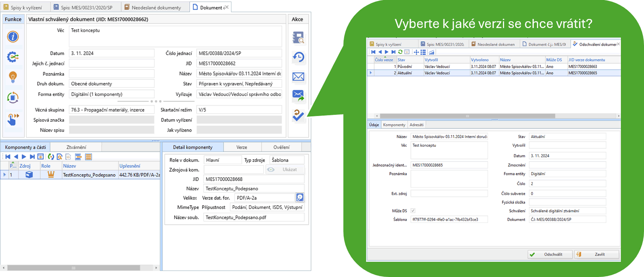Expand the TestKonceptu_Podepsano row indicator arrow
Screen dimensions: 644x277
click(4, 175)
